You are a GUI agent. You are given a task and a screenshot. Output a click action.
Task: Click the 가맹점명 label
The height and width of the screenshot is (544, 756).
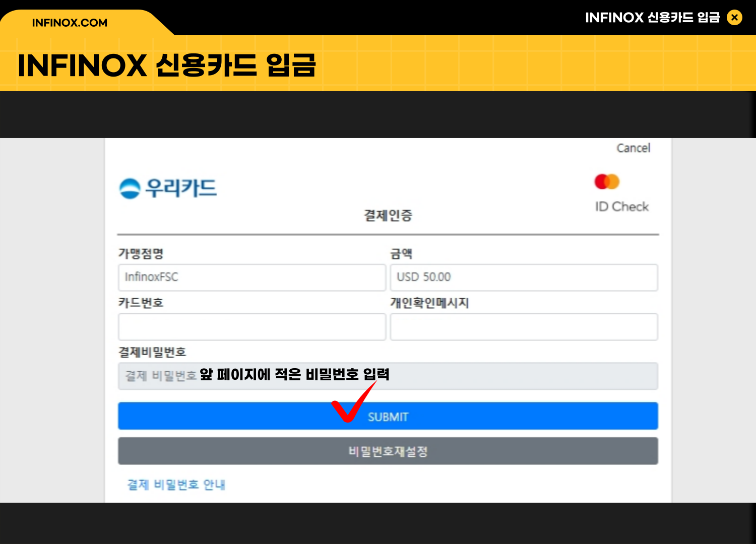click(141, 253)
